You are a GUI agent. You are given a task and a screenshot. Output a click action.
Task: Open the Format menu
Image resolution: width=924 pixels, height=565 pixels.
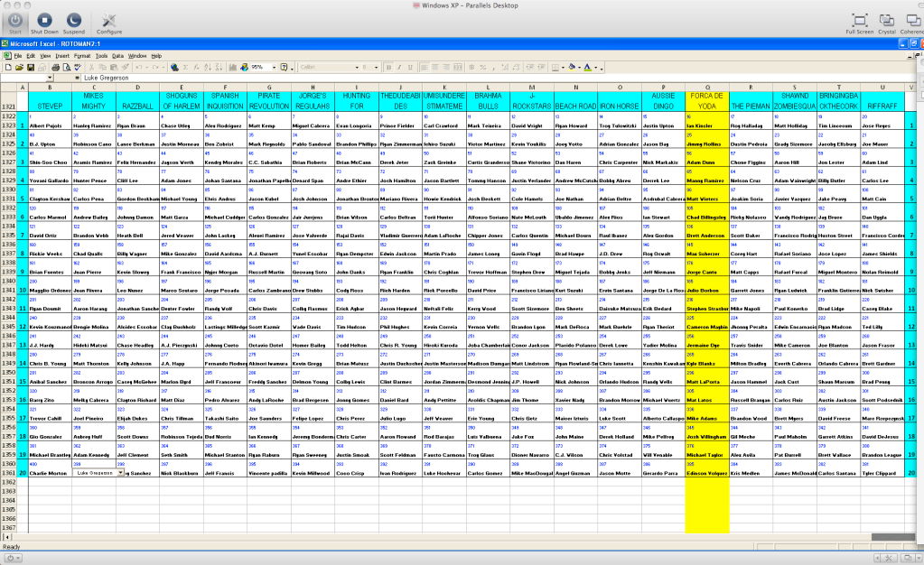pos(82,56)
